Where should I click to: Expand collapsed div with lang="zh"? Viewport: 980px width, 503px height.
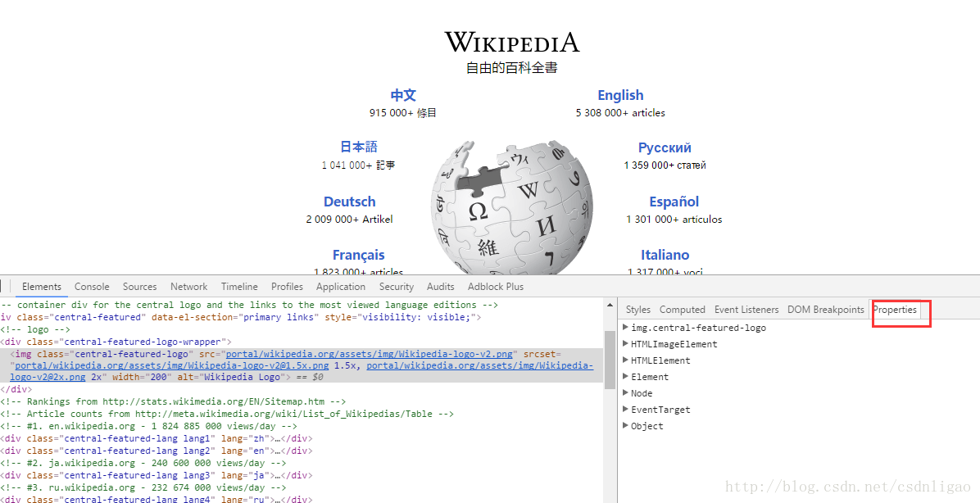(157, 438)
